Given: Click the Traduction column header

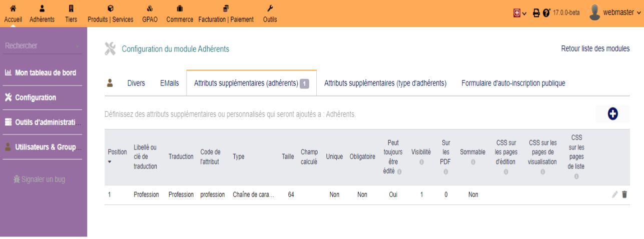Looking at the screenshot, I should [181, 156].
